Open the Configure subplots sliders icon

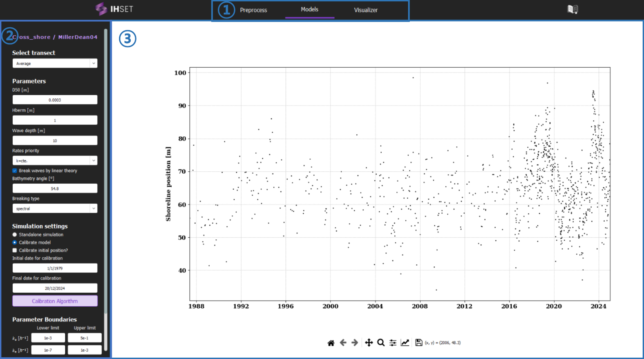(393, 343)
